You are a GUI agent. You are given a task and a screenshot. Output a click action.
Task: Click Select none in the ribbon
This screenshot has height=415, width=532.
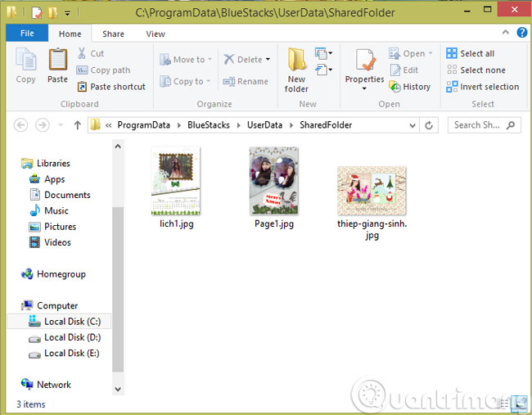(476, 70)
